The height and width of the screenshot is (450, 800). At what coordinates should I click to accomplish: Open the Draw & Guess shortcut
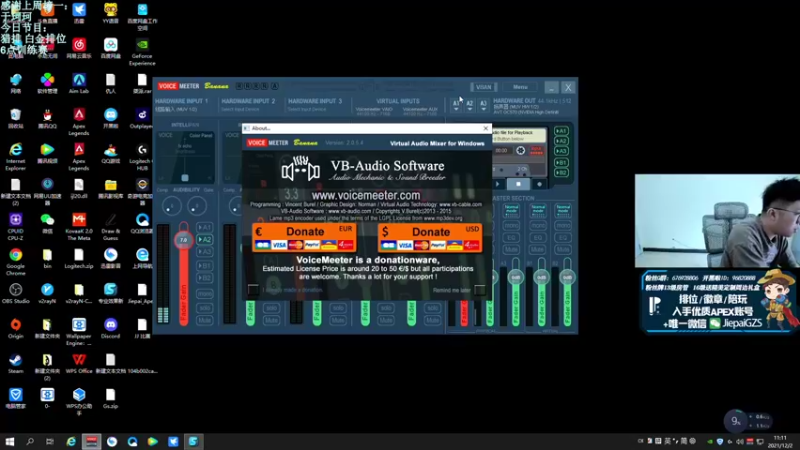110,227
